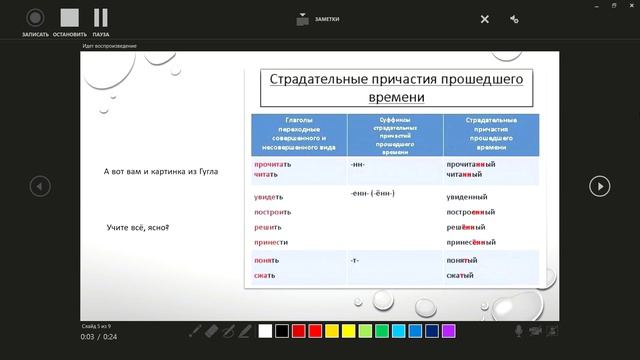The width and height of the screenshot is (640, 360).
Task: Go to the previous slide
Action: [40, 186]
